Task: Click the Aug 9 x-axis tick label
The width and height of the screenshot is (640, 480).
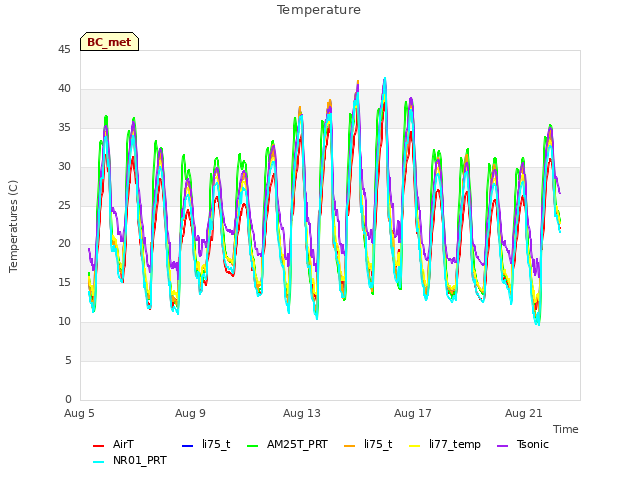Action: click(x=190, y=413)
